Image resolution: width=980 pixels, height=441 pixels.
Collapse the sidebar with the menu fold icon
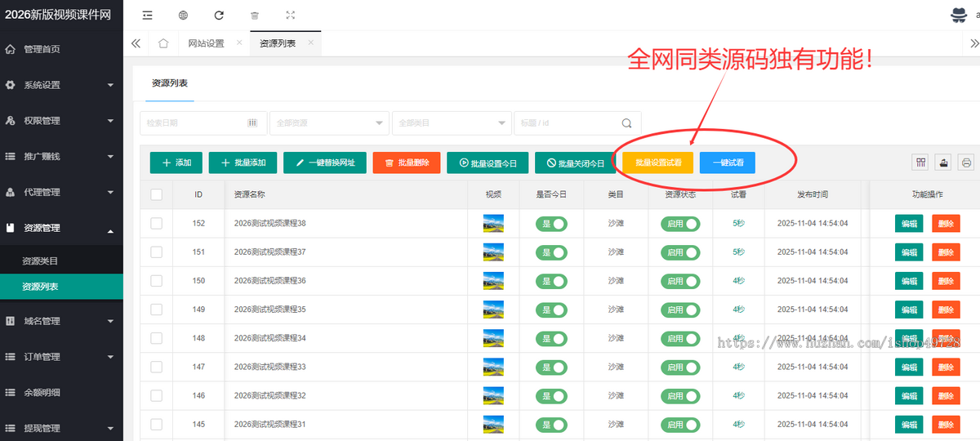tap(147, 16)
